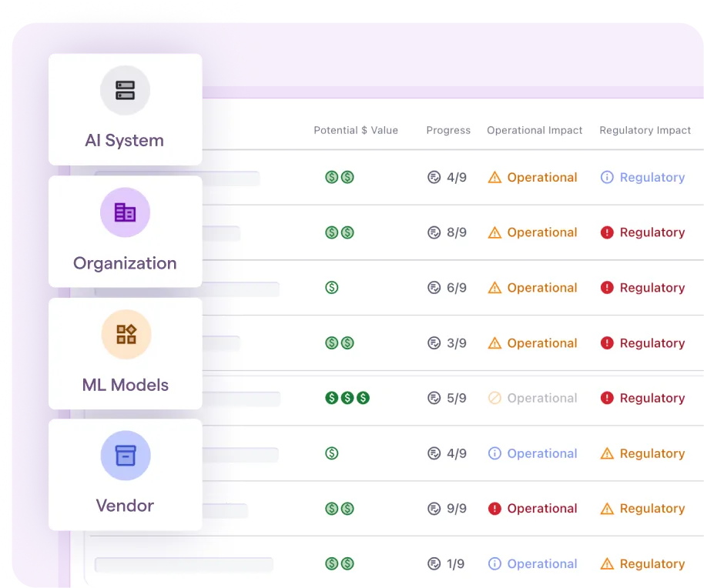Viewport: 704px width, 588px height.
Task: Click the red alert icon beside Operational in 9/9 row
Action: pyautogui.click(x=494, y=508)
